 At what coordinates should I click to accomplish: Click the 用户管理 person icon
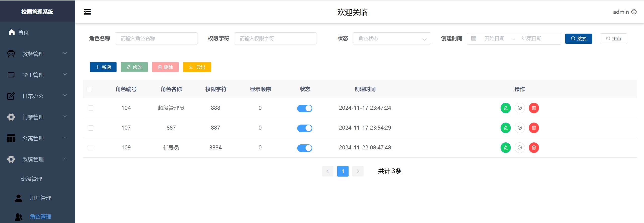point(19,198)
